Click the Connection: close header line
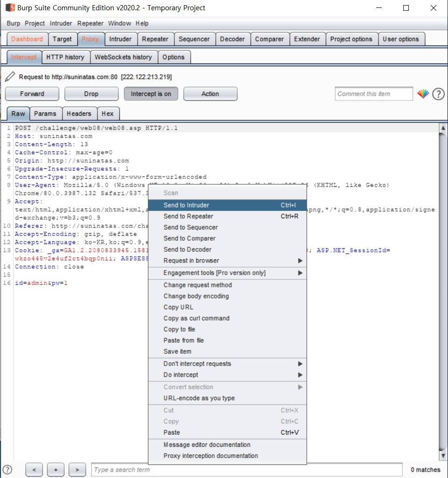The width and height of the screenshot is (448, 478). 49,267
